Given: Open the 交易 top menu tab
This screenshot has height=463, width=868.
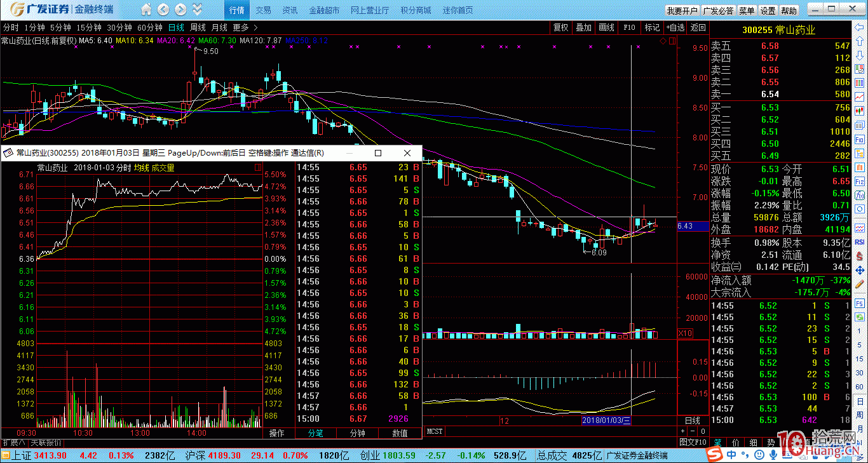Looking at the screenshot, I should click(263, 10).
